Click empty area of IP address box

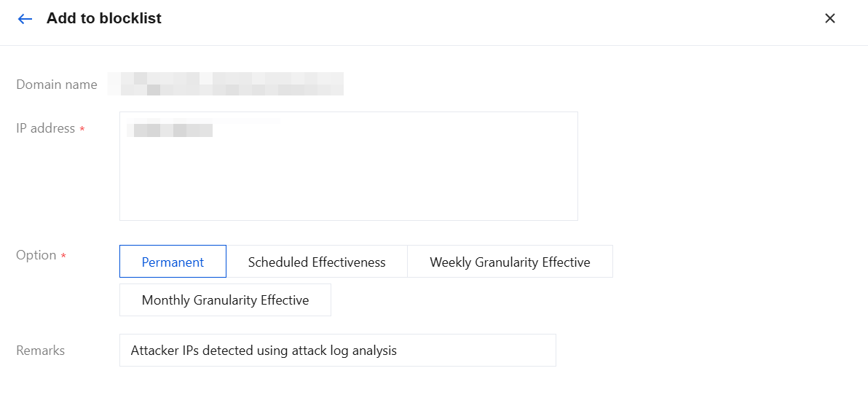[348, 182]
